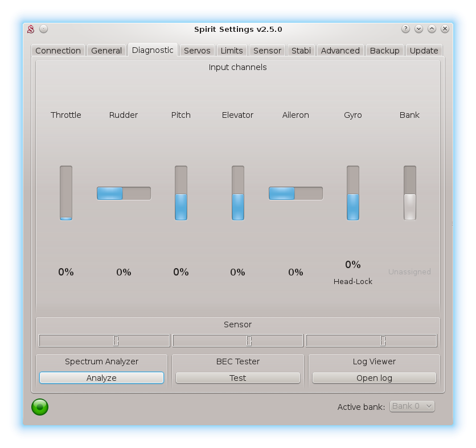Open the Advanced tab

click(x=340, y=51)
